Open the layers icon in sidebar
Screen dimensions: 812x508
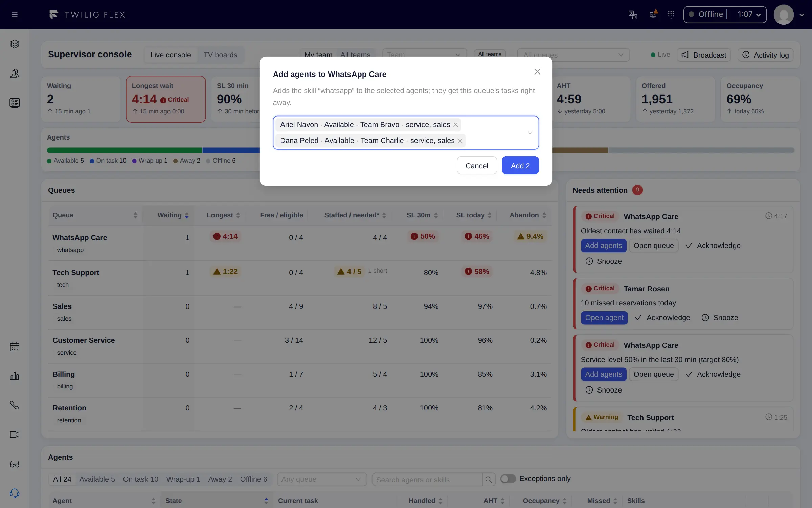click(x=15, y=44)
